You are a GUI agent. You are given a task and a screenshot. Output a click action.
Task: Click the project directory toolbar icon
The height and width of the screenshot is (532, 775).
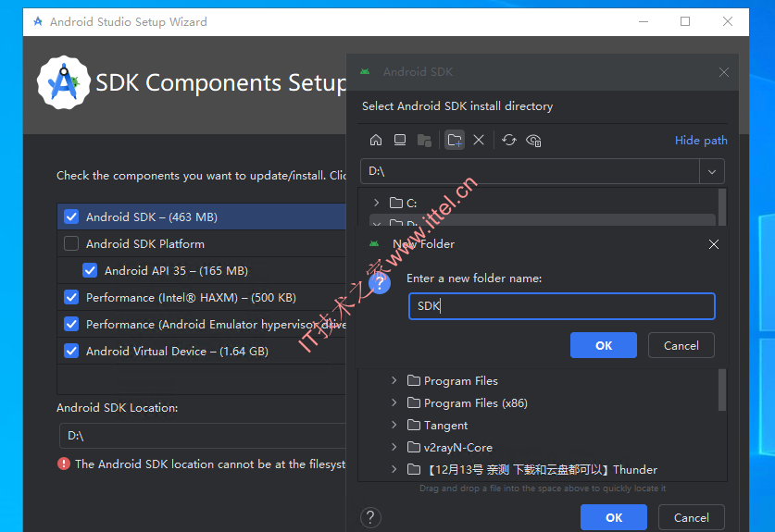(424, 141)
